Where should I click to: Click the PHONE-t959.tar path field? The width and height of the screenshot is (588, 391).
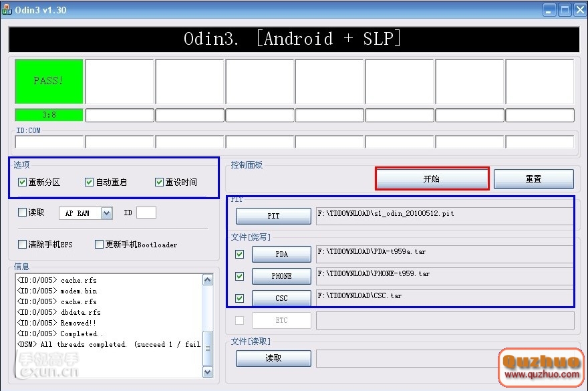tap(445, 276)
